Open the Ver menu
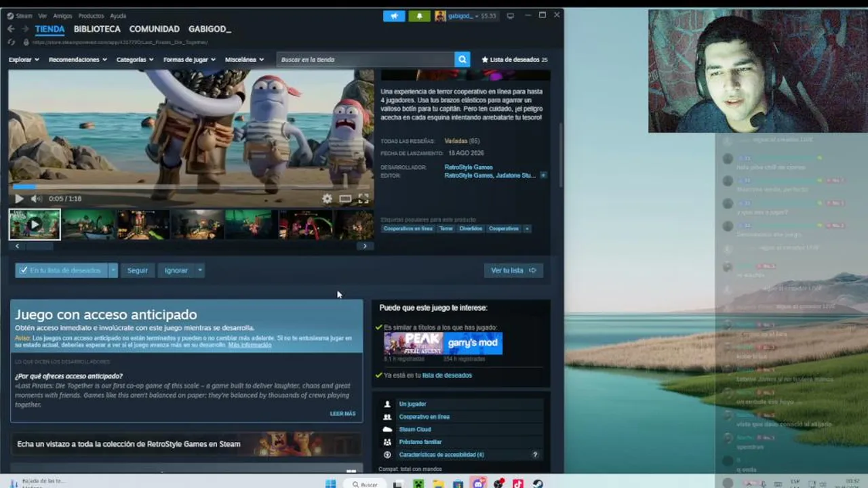 coord(43,16)
